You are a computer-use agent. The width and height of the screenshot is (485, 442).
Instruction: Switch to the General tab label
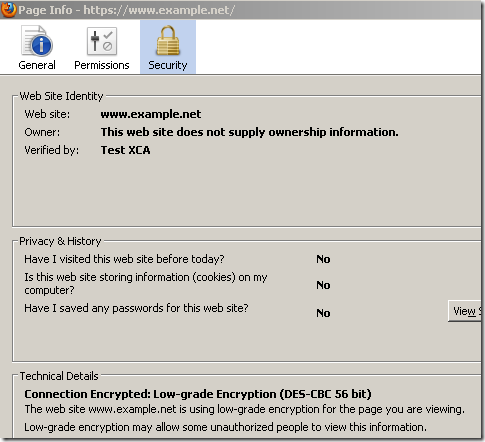click(37, 65)
